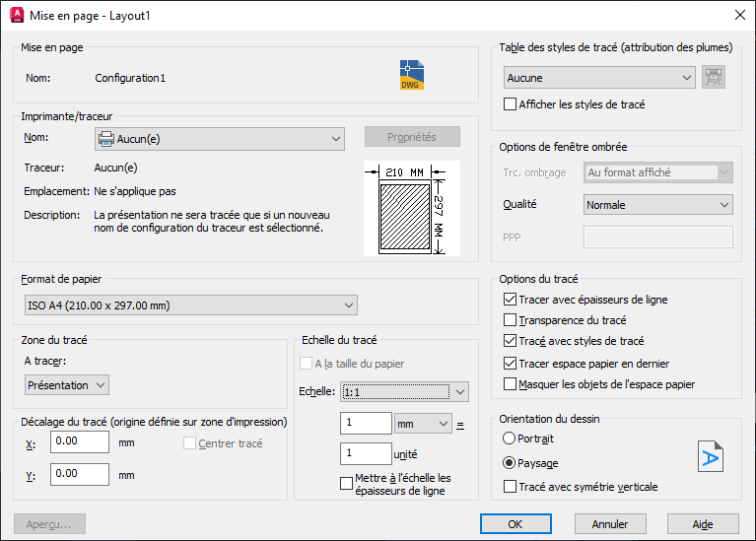Open the plot style table editor icon

coord(714,77)
